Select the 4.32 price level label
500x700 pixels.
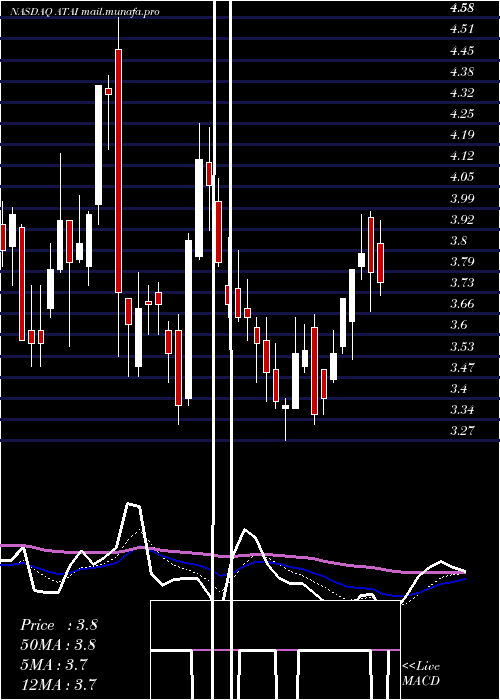click(462, 93)
